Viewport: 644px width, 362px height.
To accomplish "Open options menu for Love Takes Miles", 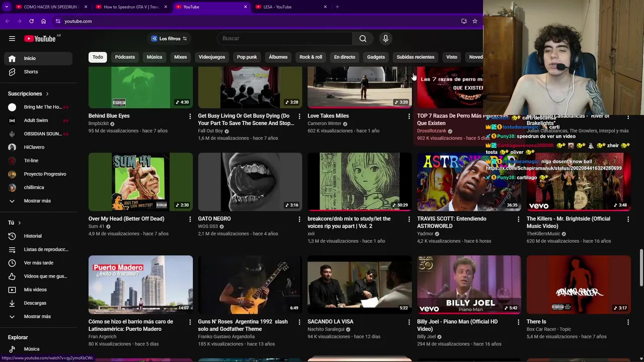I will pyautogui.click(x=409, y=116).
